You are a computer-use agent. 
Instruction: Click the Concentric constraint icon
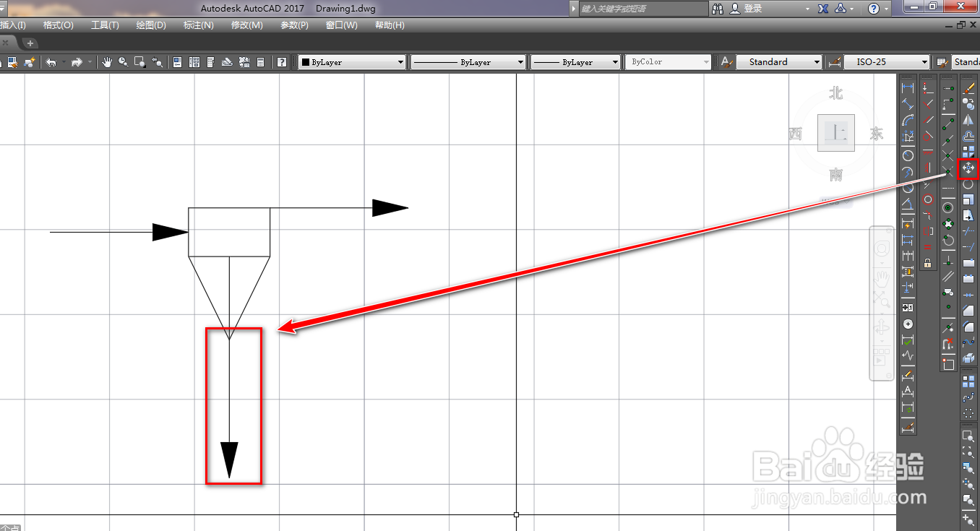[928, 199]
